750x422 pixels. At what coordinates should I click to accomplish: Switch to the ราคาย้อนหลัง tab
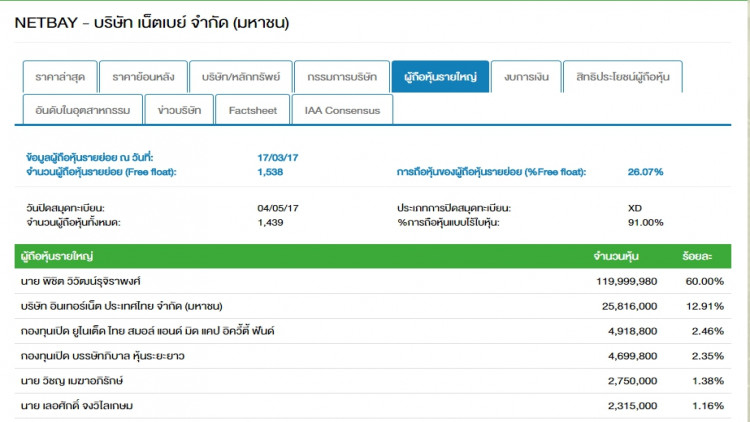[x=143, y=77]
